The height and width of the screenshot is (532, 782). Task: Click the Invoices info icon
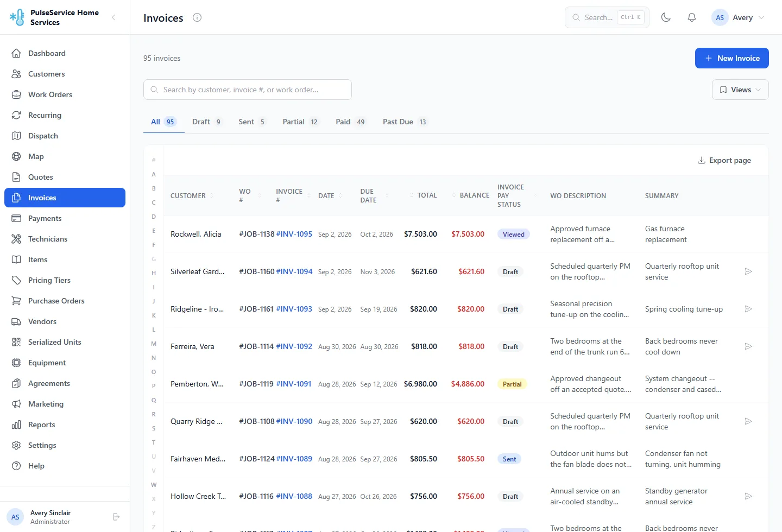(197, 17)
